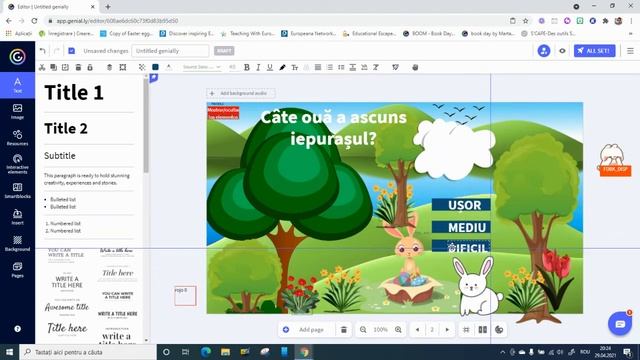Image resolution: width=640 pixels, height=360 pixels.
Task: Clear text formatting
Action: (x=376, y=67)
